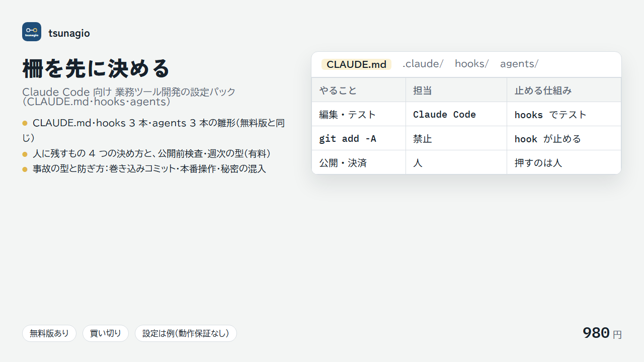Image resolution: width=644 pixels, height=362 pixels.
Task: Click the 無料版あり tag
Action: point(49,333)
